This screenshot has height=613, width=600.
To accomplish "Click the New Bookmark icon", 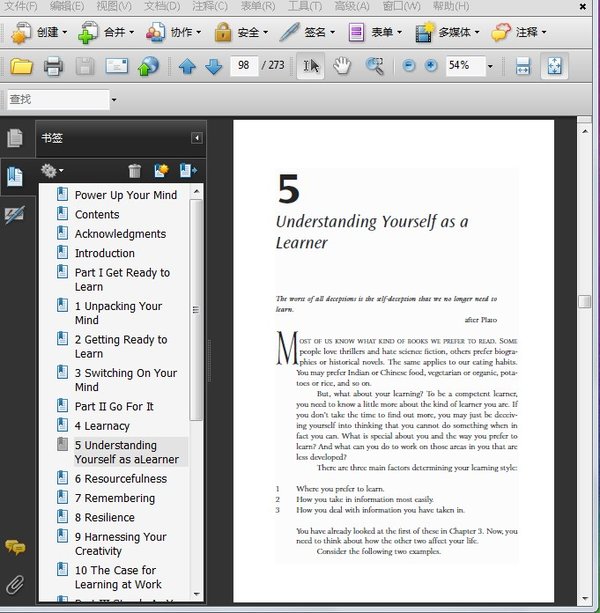I will coord(161,172).
